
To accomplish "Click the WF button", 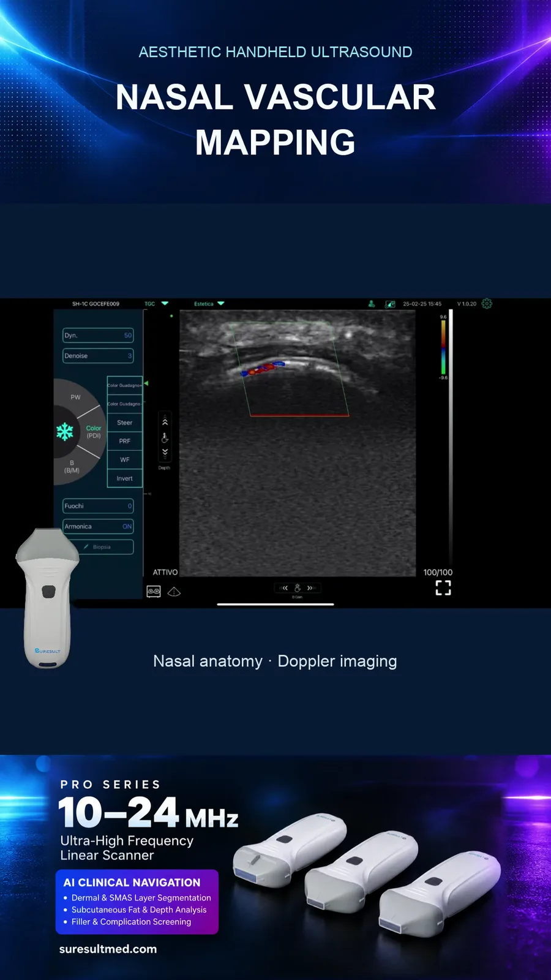I will (x=125, y=459).
